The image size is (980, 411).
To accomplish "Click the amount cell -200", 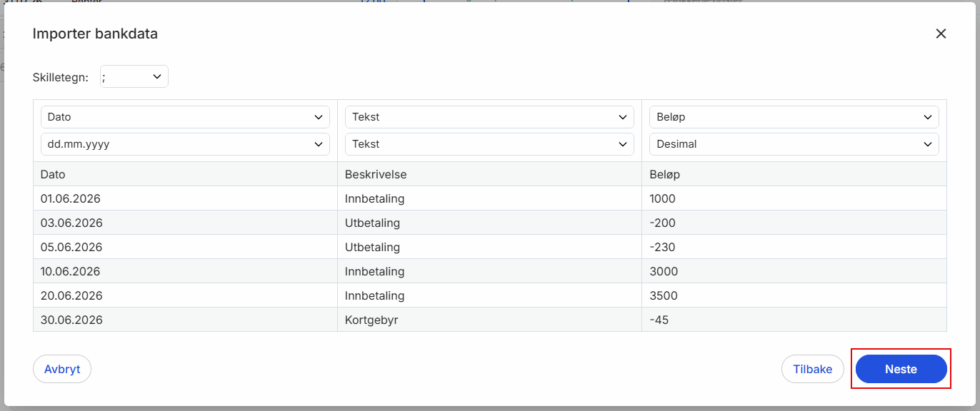I will (x=794, y=223).
